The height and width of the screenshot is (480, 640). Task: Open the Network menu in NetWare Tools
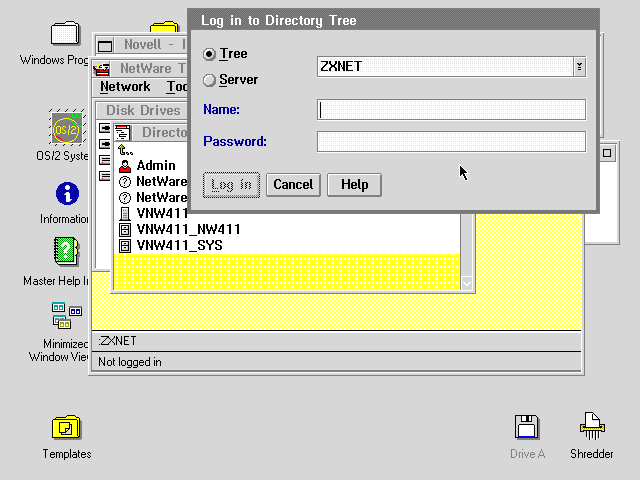pyautogui.click(x=125, y=87)
